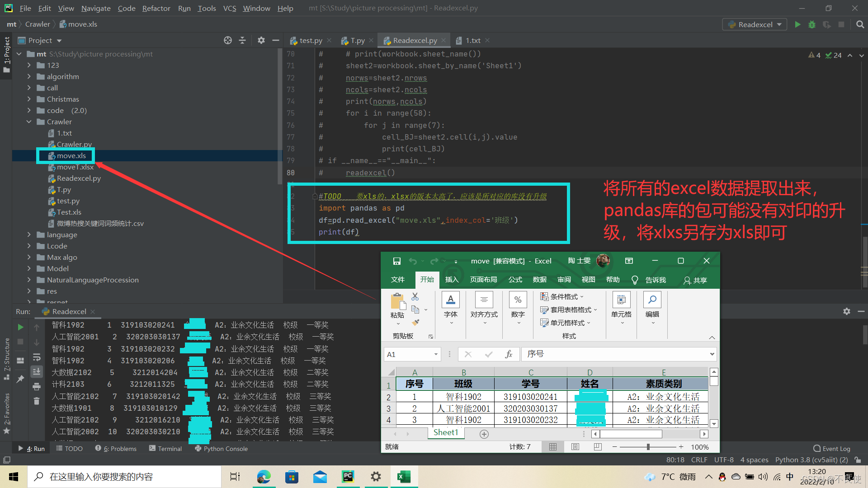The width and height of the screenshot is (868, 488).
Task: Click the Run panel stop button
Action: click(x=20, y=342)
